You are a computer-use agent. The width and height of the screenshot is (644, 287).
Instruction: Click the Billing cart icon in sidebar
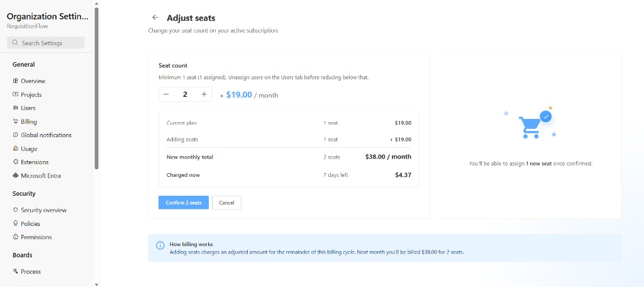16,121
